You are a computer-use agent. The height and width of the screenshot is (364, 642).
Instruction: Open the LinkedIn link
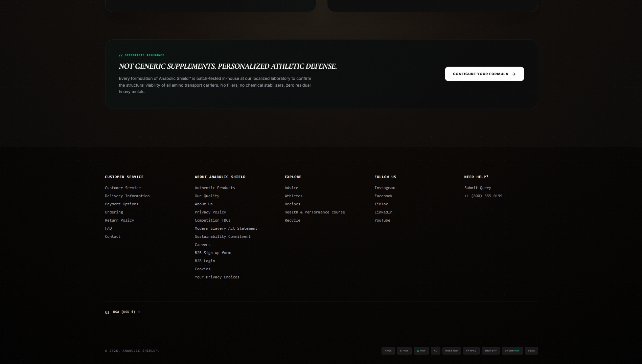point(384,212)
